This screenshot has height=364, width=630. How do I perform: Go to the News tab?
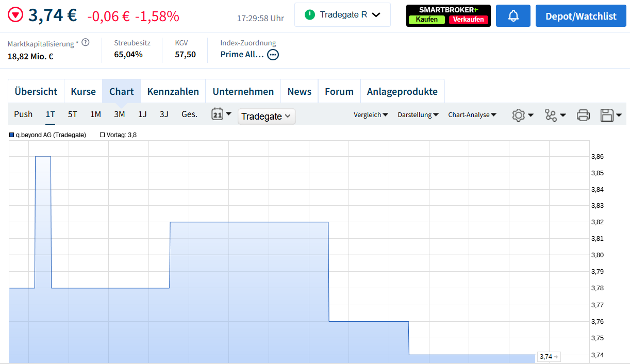300,91
